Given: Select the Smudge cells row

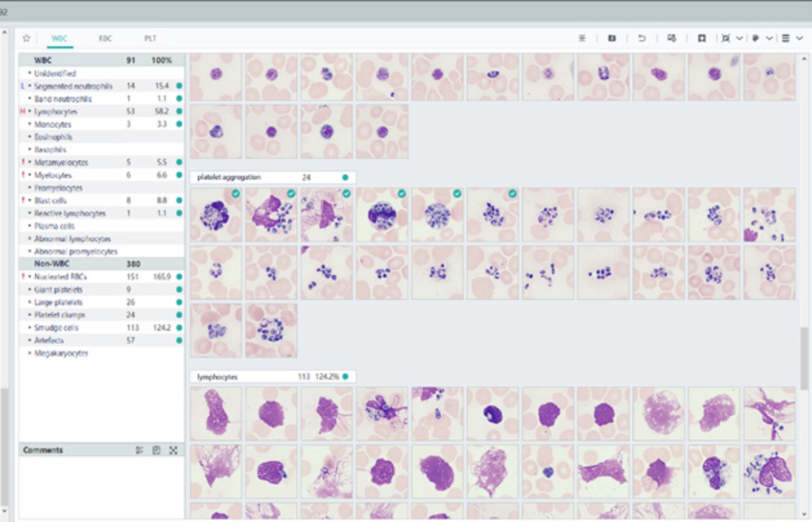Looking at the screenshot, I should point(101,328).
